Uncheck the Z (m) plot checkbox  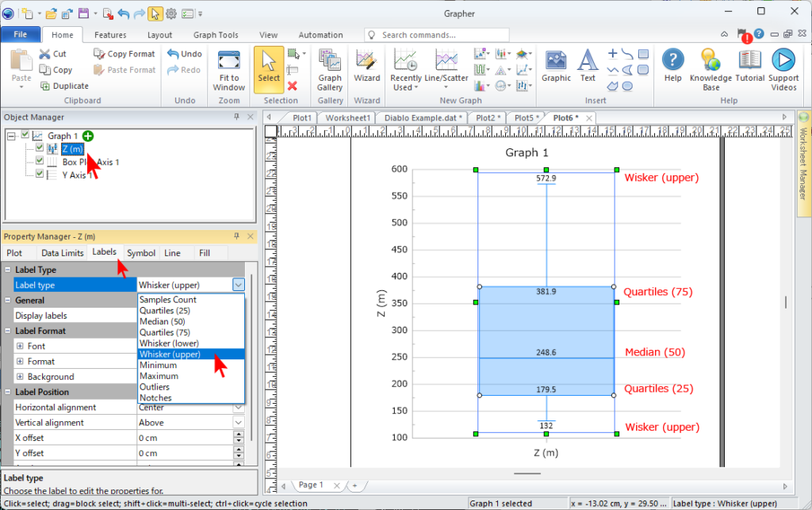(40, 148)
